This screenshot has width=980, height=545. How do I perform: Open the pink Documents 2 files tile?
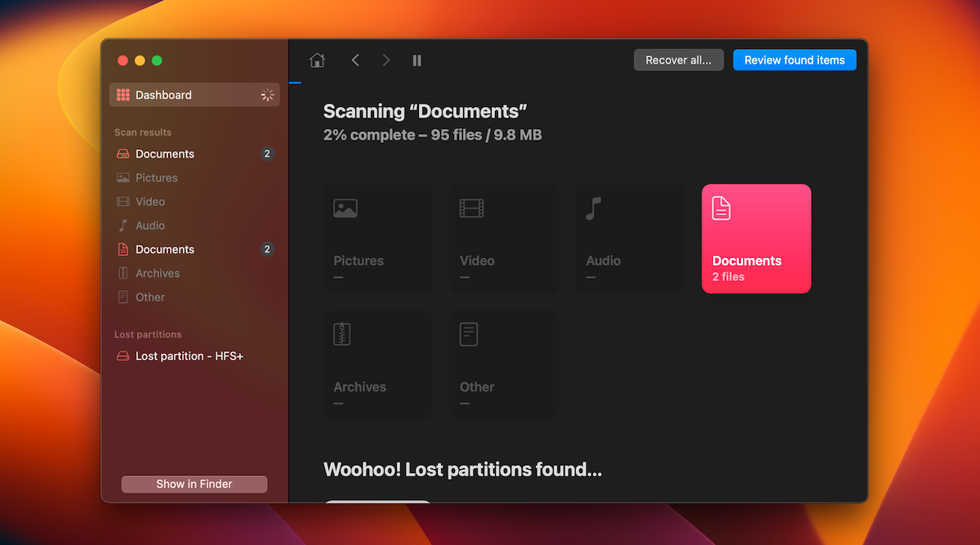pyautogui.click(x=756, y=239)
